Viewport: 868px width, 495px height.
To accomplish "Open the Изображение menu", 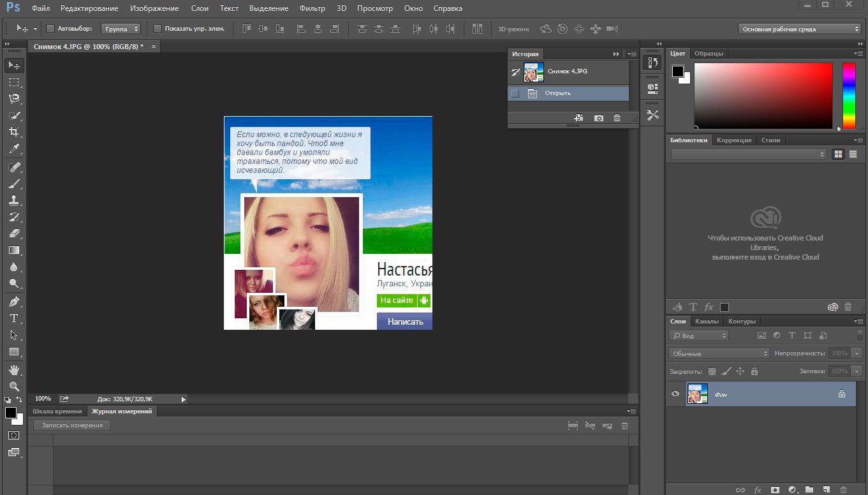I will click(x=154, y=9).
